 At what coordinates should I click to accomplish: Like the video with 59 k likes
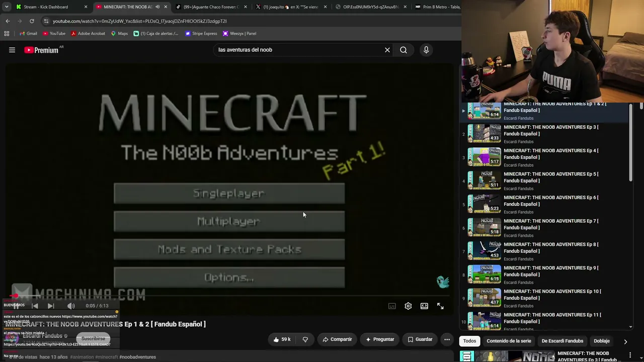[x=282, y=339]
